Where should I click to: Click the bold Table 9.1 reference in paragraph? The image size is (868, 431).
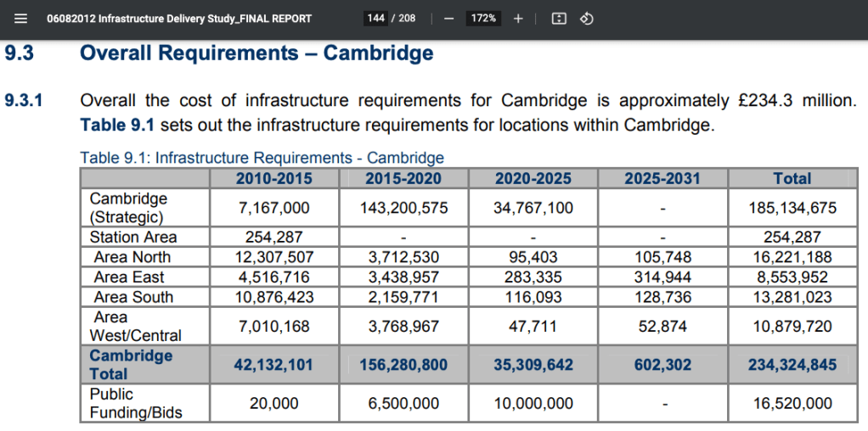117,126
